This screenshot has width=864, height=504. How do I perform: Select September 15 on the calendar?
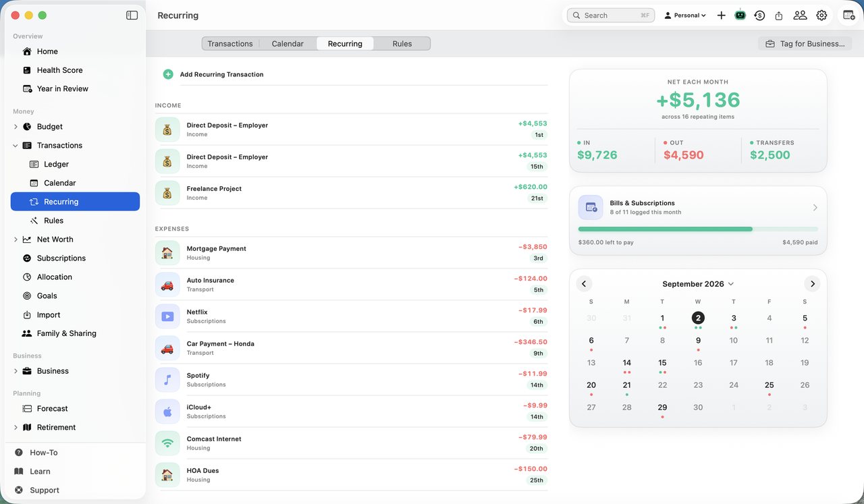[662, 363]
